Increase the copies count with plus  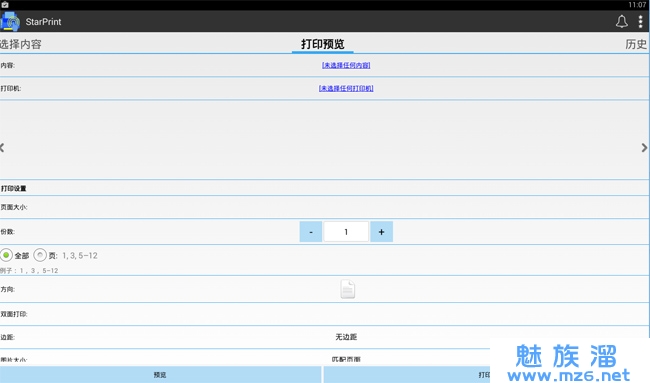[381, 232]
